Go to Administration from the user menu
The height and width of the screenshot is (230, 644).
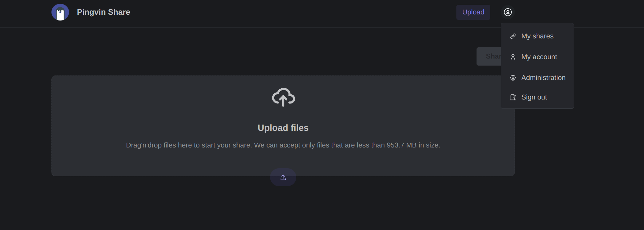543,78
